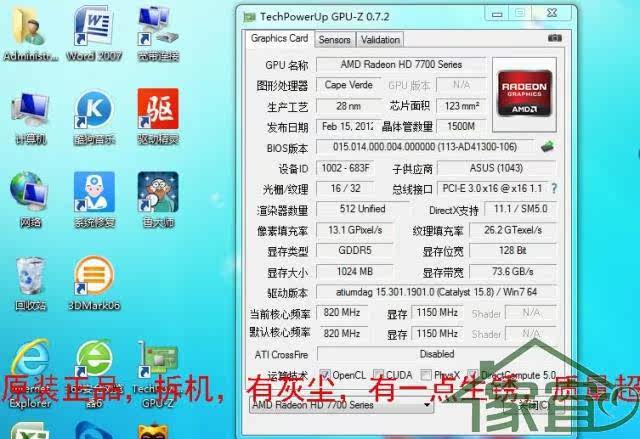
Task: Click the 1500M transistor count value
Action: point(461,126)
